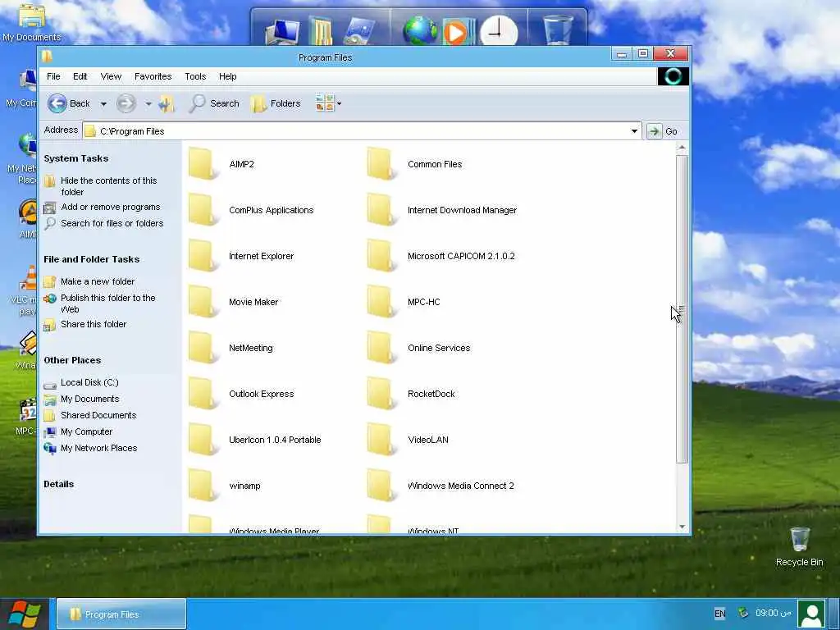The image size is (840, 630).
Task: Select the NetMeeting folder icon
Action: coord(203,348)
